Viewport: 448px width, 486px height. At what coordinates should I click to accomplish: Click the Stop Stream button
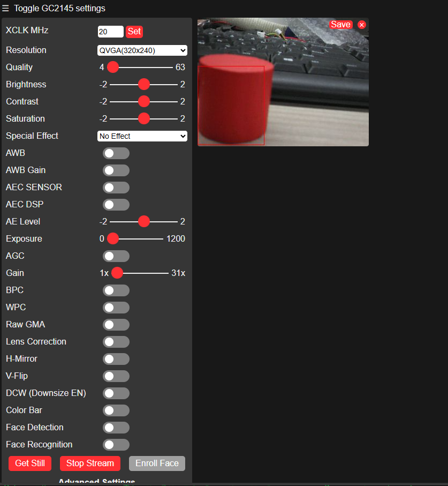(90, 463)
